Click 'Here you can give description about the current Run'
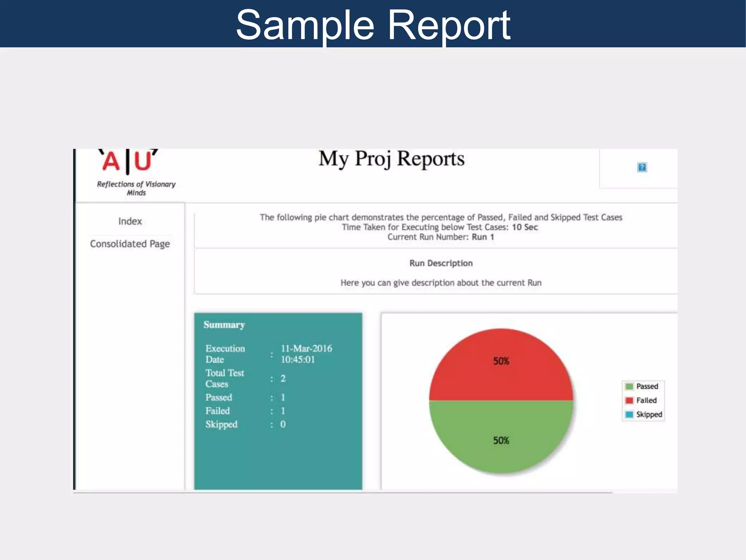Image resolution: width=746 pixels, height=560 pixels. coord(441,283)
